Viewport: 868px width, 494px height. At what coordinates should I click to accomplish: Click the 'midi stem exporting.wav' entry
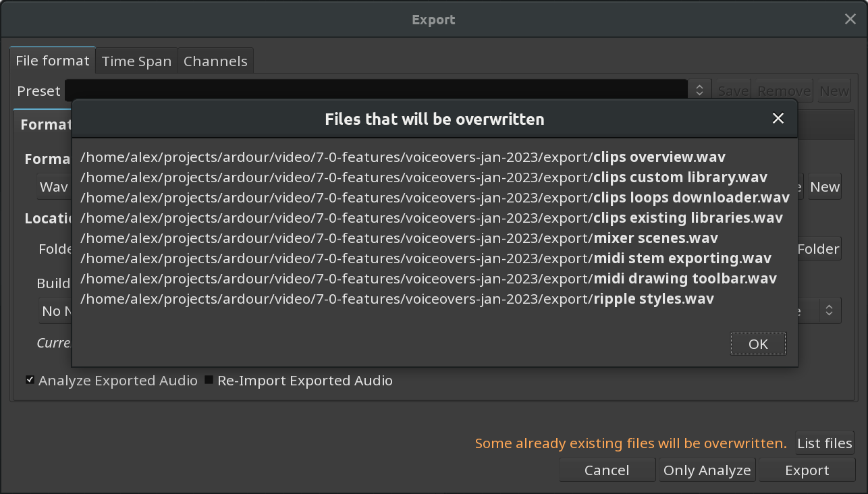(426, 258)
